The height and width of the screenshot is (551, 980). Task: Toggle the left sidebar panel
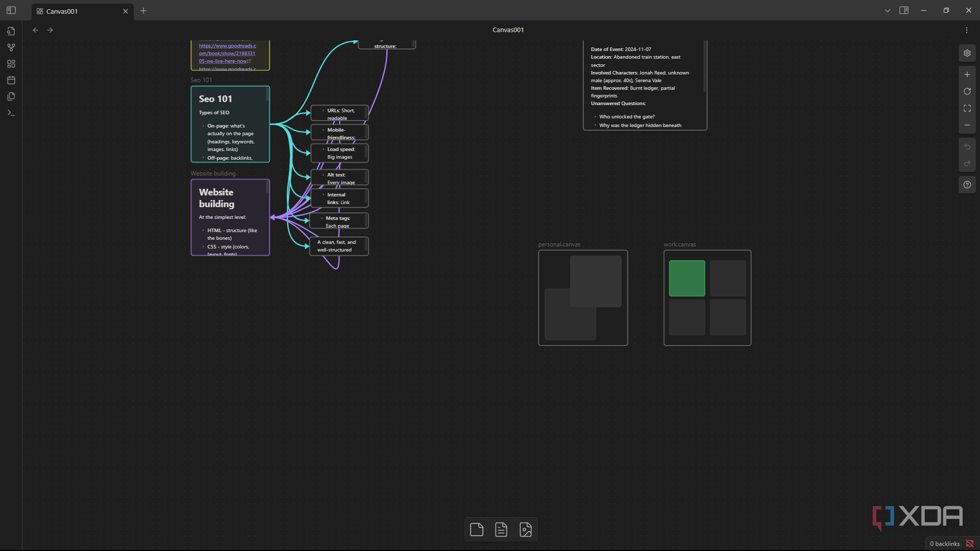[11, 10]
